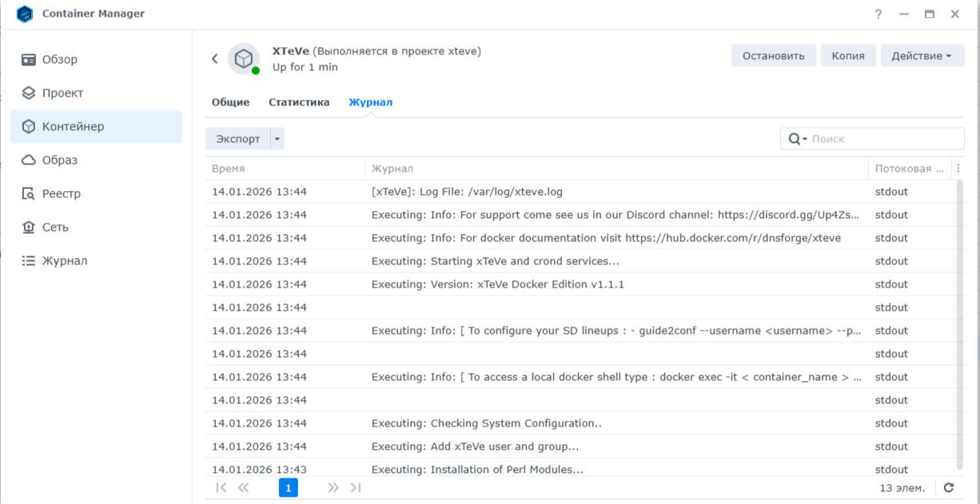This screenshot has width=980, height=504.
Task: Select the Image (Образ) cloud icon
Action: point(29,160)
